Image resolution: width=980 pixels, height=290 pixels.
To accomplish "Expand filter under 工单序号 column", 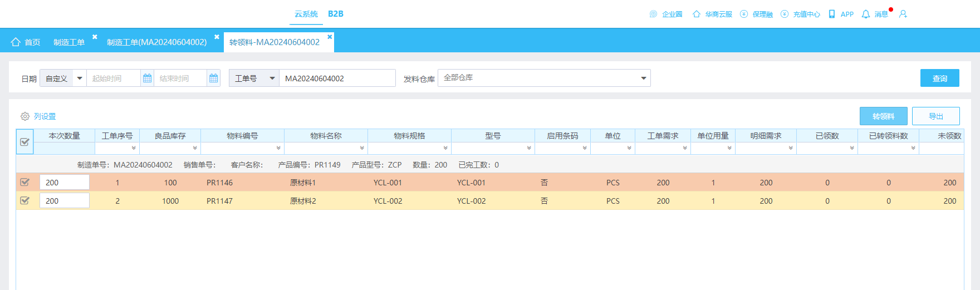I will pos(134,148).
